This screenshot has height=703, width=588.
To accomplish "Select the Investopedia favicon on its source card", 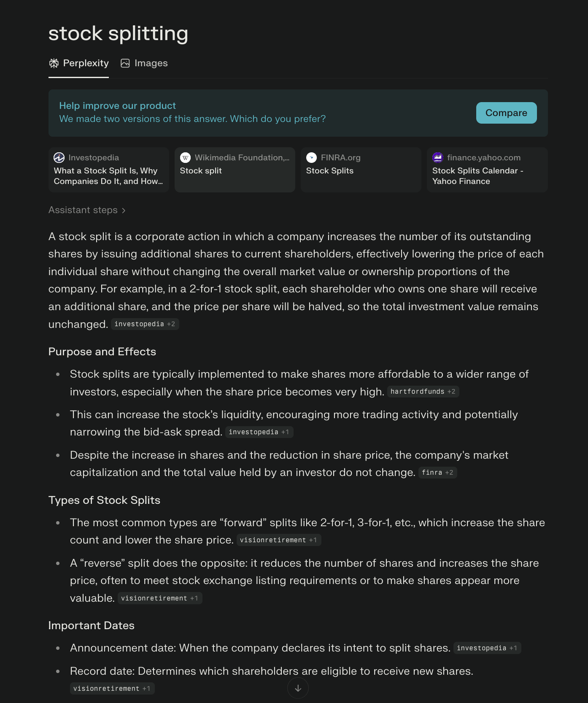I will [x=59, y=157].
